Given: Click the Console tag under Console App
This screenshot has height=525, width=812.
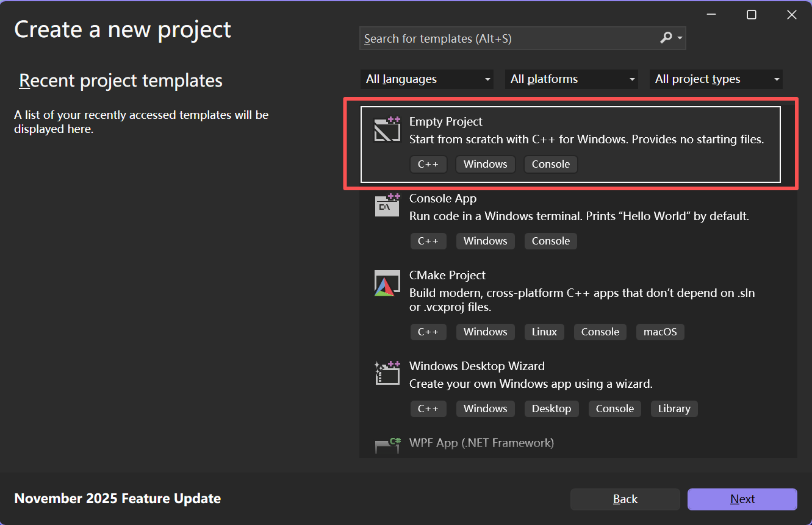Looking at the screenshot, I should point(551,241).
